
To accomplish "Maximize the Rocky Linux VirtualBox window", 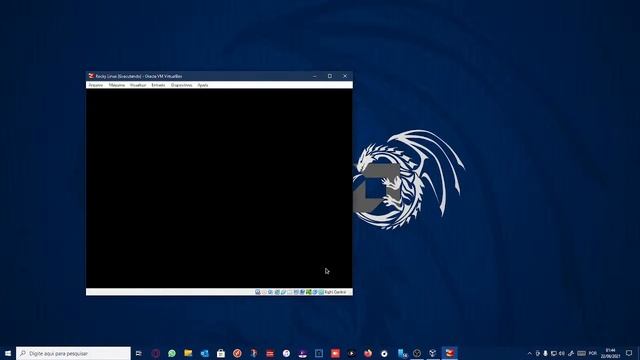I will 330,76.
